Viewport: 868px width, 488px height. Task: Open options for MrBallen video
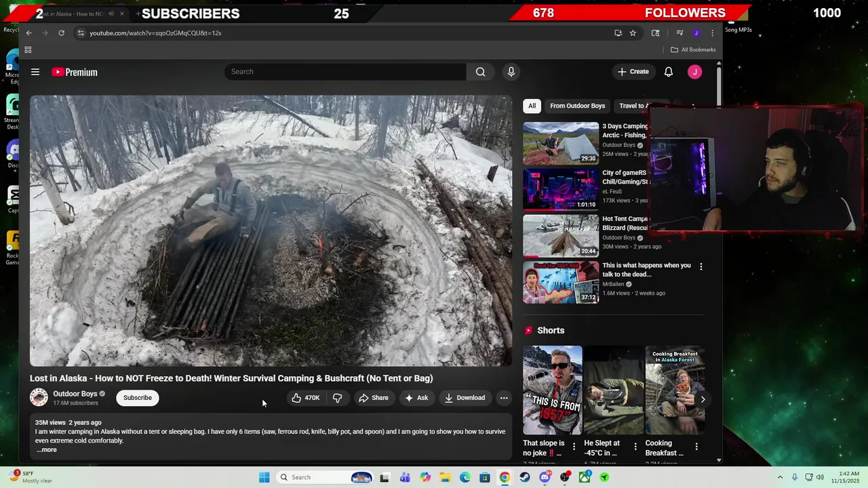coord(701,267)
